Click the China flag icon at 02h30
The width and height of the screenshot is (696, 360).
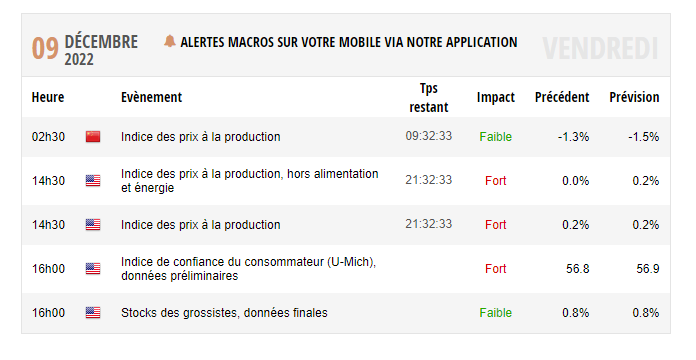click(93, 137)
